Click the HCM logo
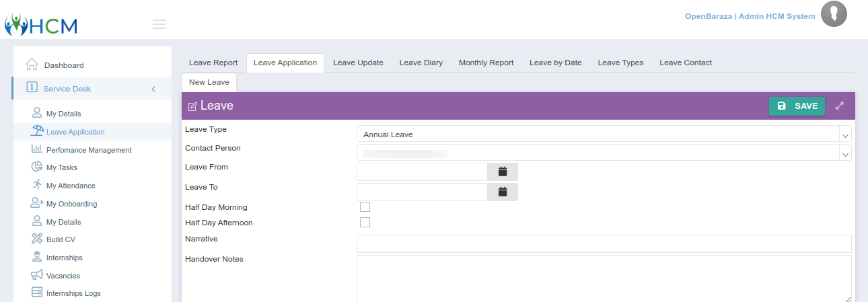The image size is (868, 302). 41,25
